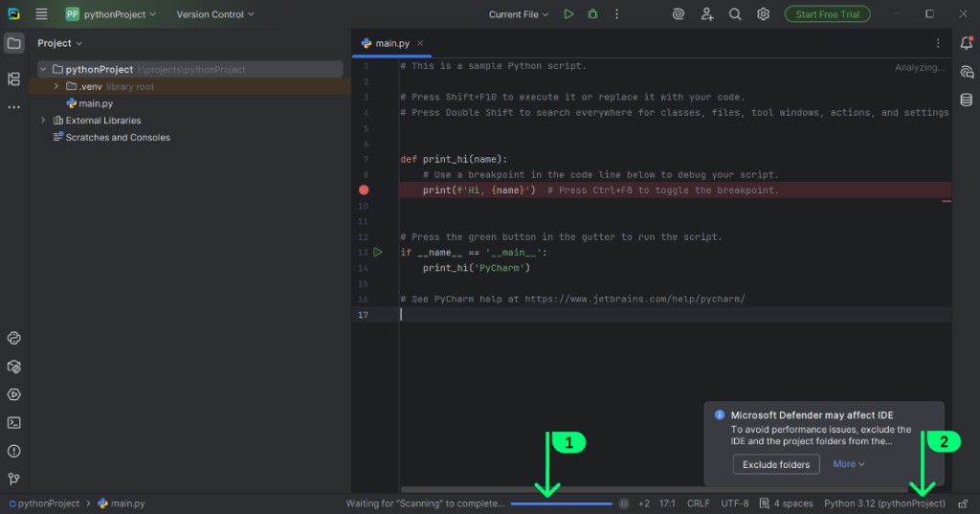Image resolution: width=980 pixels, height=514 pixels.
Task: Open the Terminal tool window
Action: [x=13, y=422]
